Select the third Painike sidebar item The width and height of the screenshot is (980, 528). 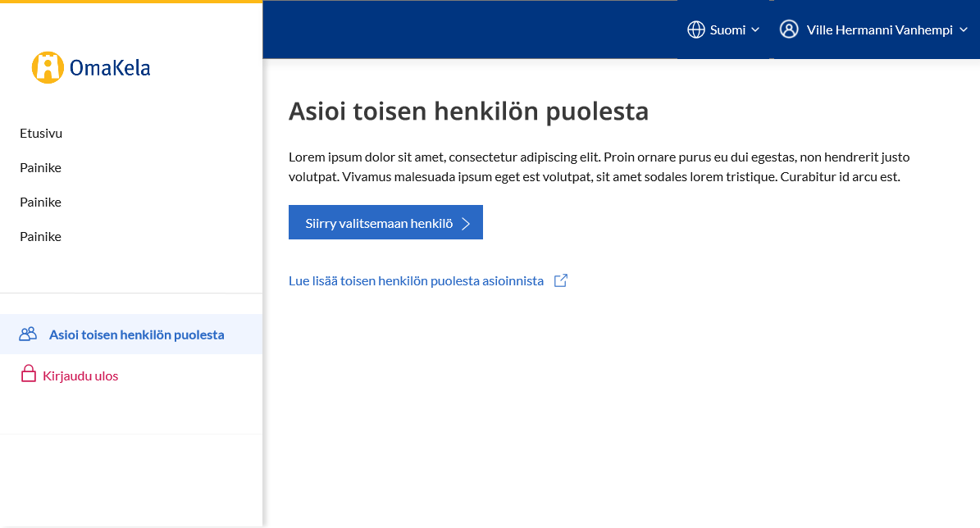click(41, 237)
